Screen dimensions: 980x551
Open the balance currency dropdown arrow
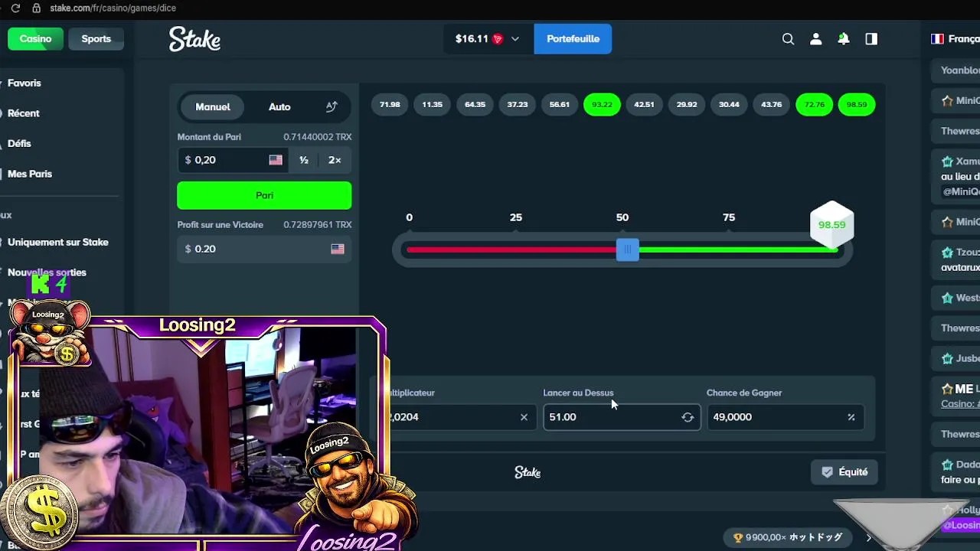click(515, 39)
